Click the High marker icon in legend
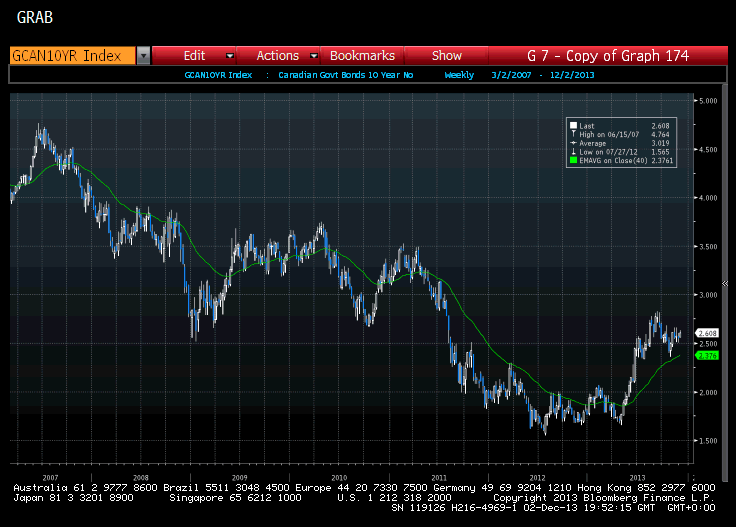Viewport: 736px width, 527px height. coord(572,134)
